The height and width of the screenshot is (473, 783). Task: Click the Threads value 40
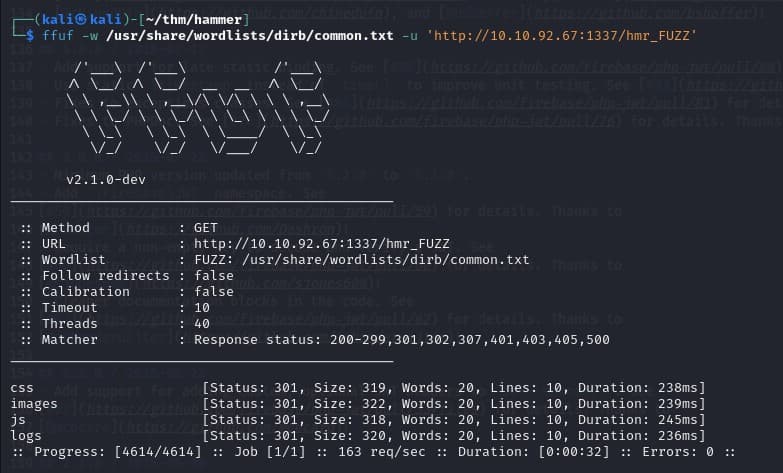[x=202, y=324]
